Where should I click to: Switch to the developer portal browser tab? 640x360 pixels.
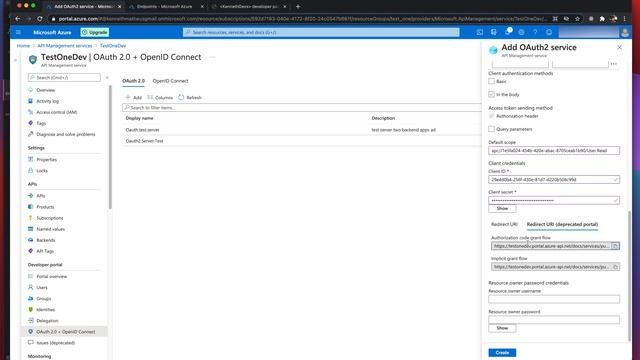tap(249, 7)
